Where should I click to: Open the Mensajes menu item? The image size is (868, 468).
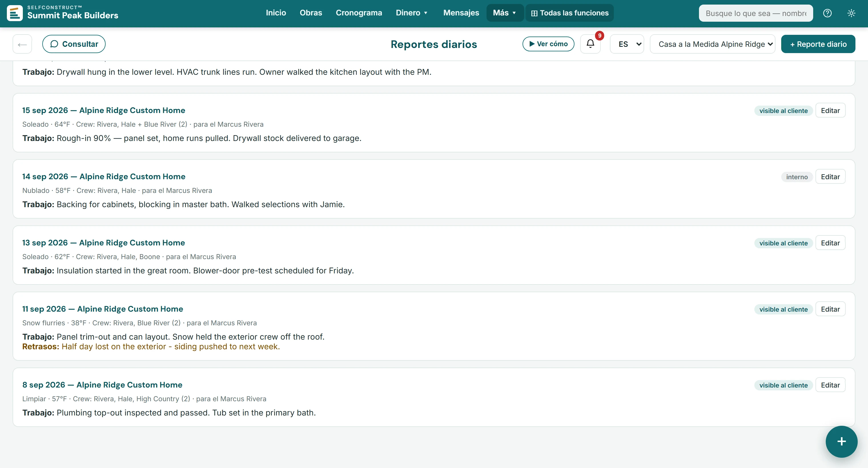[461, 13]
